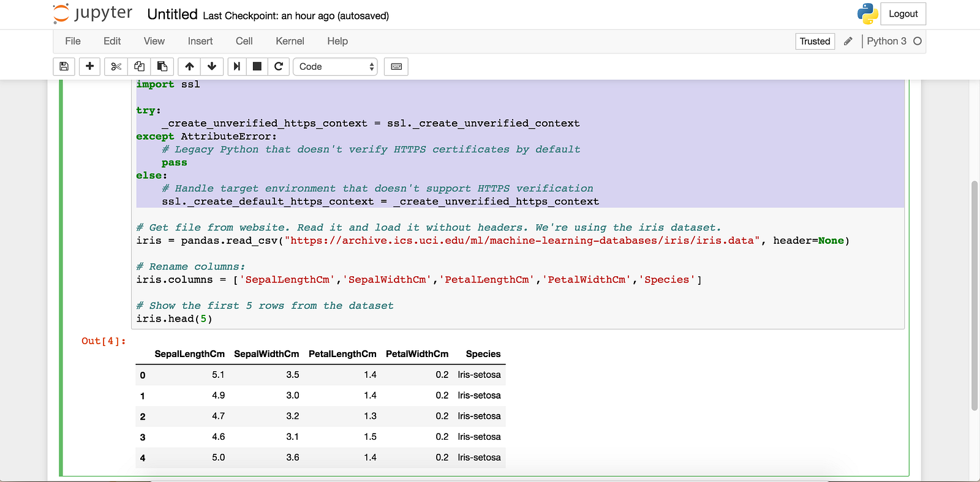
Task: Restart the kernel icon
Action: point(279,66)
